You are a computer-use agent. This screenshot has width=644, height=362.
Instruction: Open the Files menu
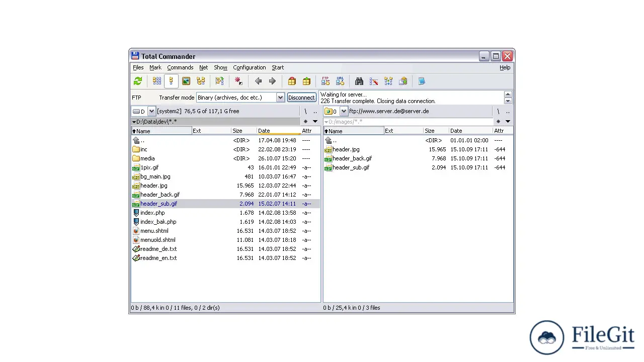(x=138, y=67)
